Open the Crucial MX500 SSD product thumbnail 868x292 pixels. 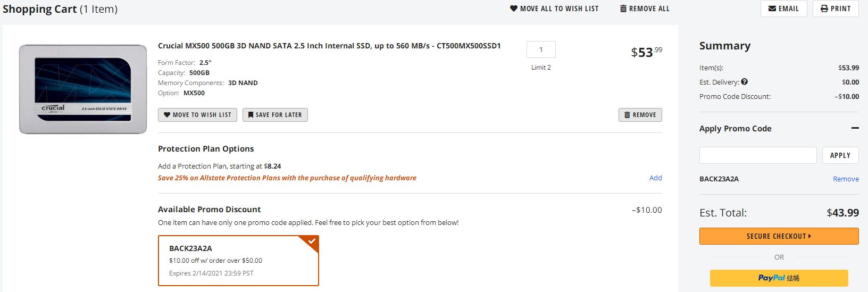pos(83,89)
